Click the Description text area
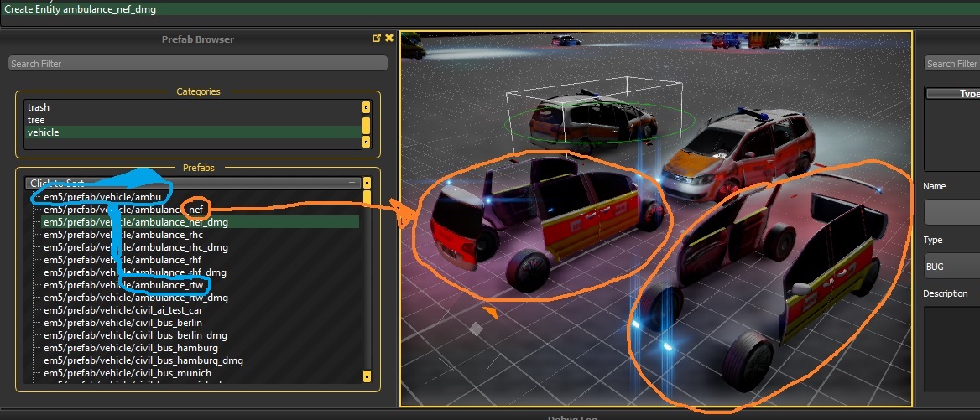This screenshot has width=980, height=420. [951, 348]
